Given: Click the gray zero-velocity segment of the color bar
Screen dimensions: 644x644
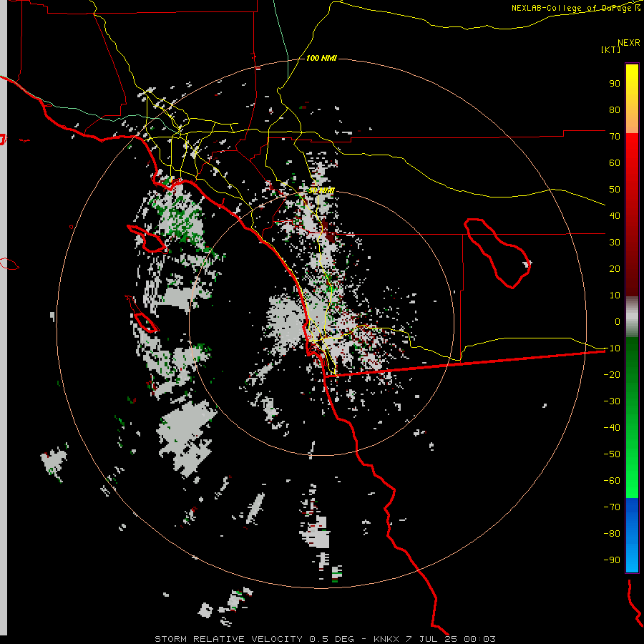Looking at the screenshot, I should [x=632, y=316].
